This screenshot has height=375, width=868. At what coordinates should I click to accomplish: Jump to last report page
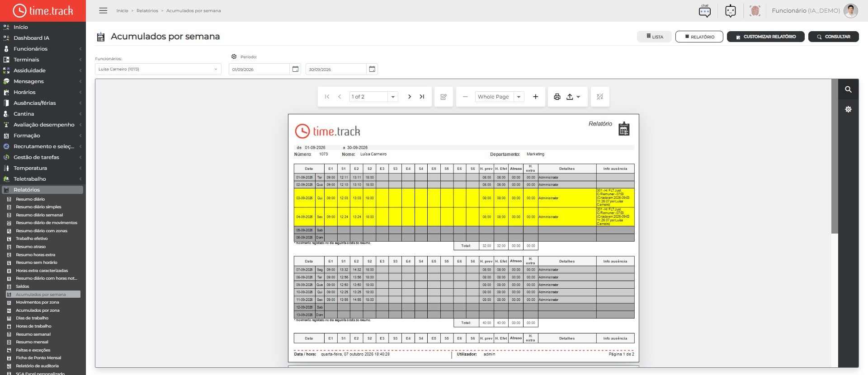[422, 97]
